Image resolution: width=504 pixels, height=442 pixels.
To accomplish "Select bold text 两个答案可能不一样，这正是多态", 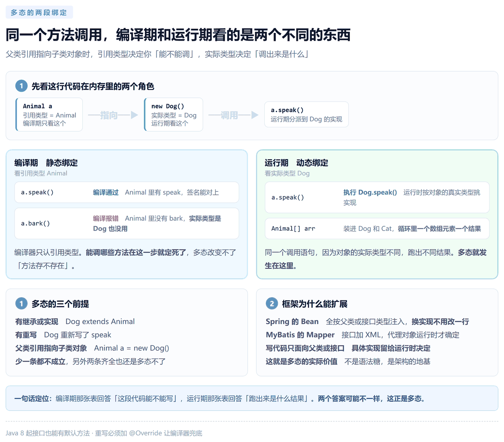I will 372,399.
